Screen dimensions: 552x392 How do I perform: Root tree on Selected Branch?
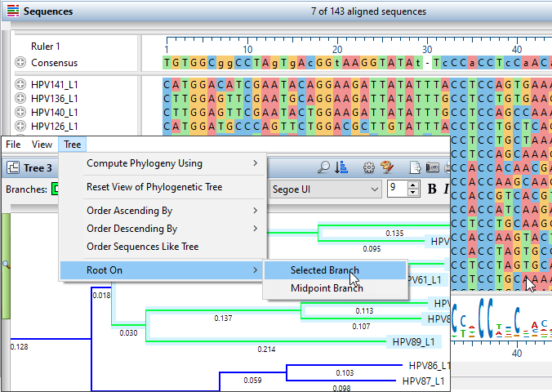point(335,270)
